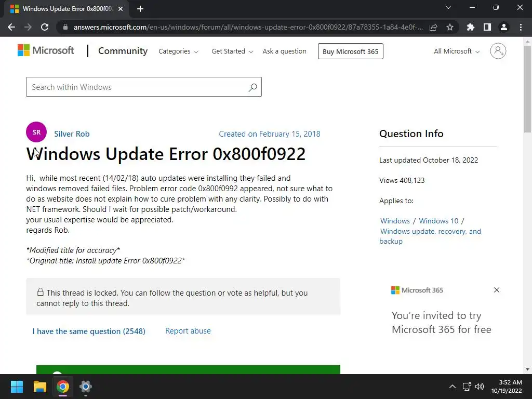Click the network tray icon
Image resolution: width=532 pixels, height=399 pixels.
[x=467, y=387]
